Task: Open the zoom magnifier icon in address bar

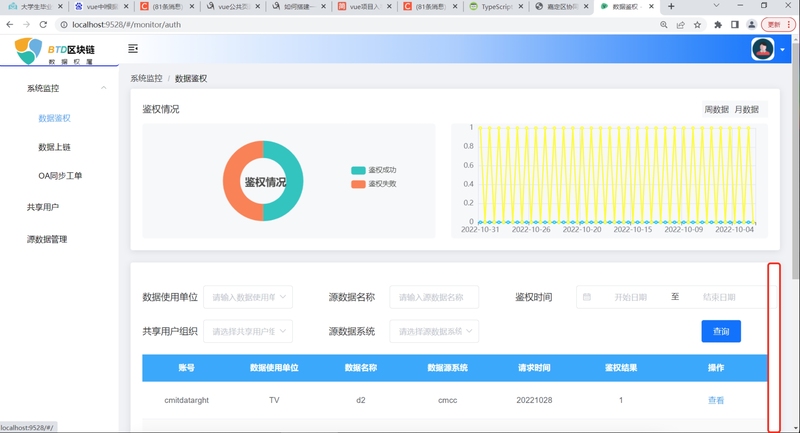Action: (663, 24)
